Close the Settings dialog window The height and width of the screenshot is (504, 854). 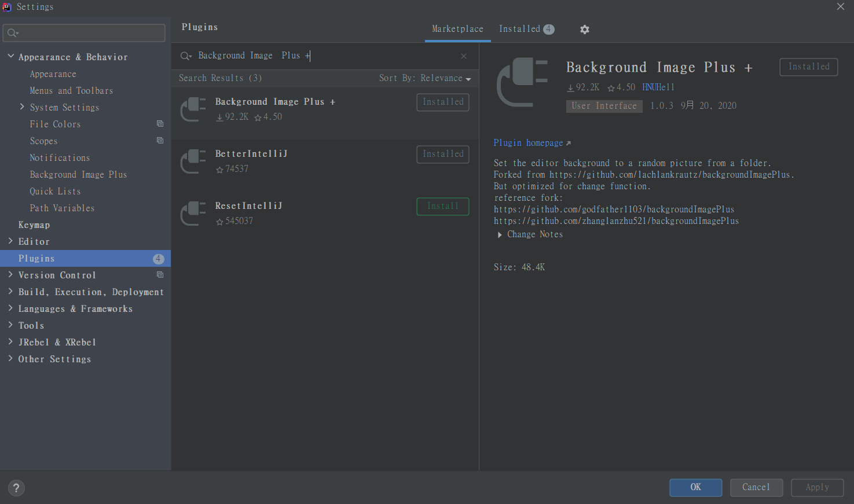click(x=841, y=6)
